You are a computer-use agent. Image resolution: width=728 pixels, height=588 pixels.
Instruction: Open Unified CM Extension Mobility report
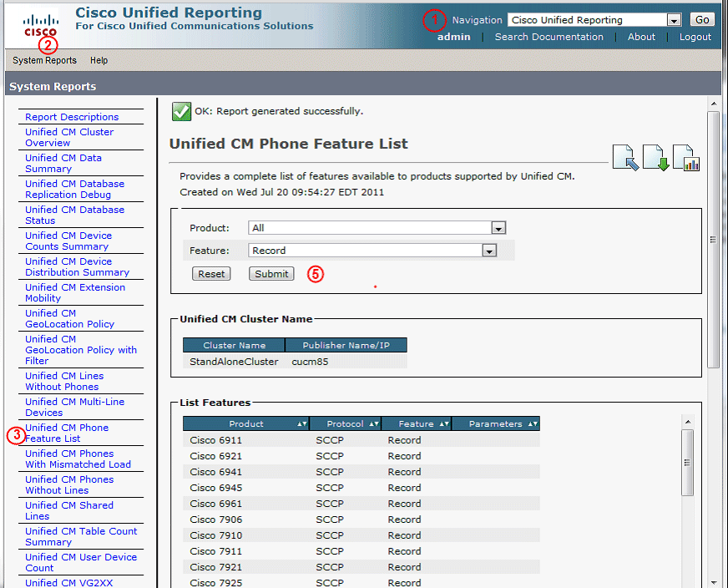(x=75, y=292)
